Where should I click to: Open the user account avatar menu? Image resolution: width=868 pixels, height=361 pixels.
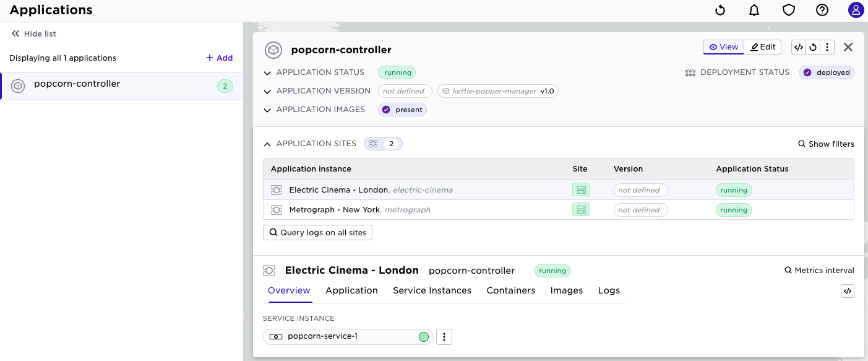856,10
